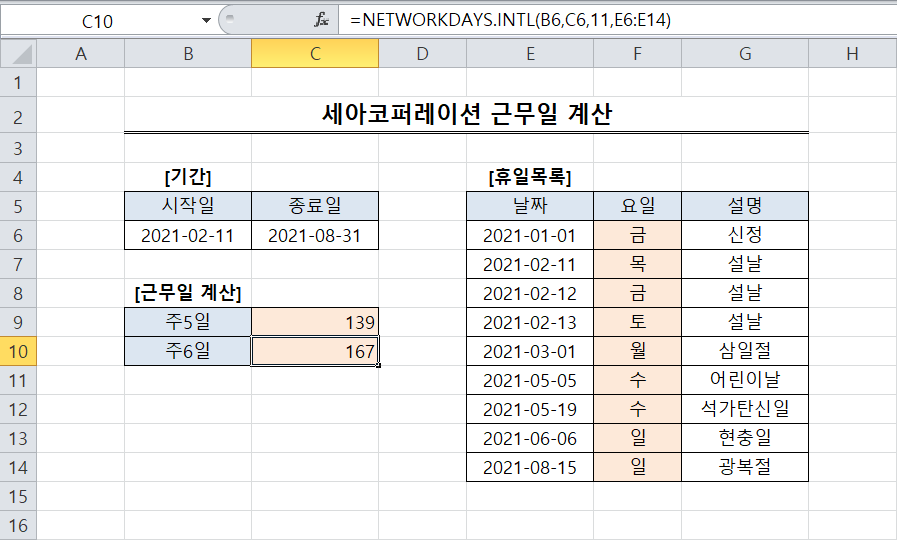Click the formula bar NETWORKDAYS.INTL formula
The image size is (897, 540).
click(510, 20)
